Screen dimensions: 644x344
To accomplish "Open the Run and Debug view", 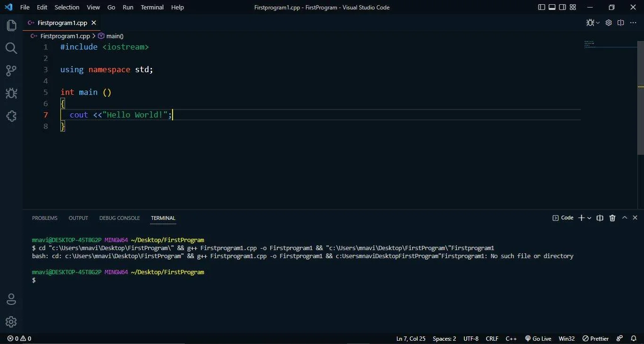I will (x=11, y=93).
